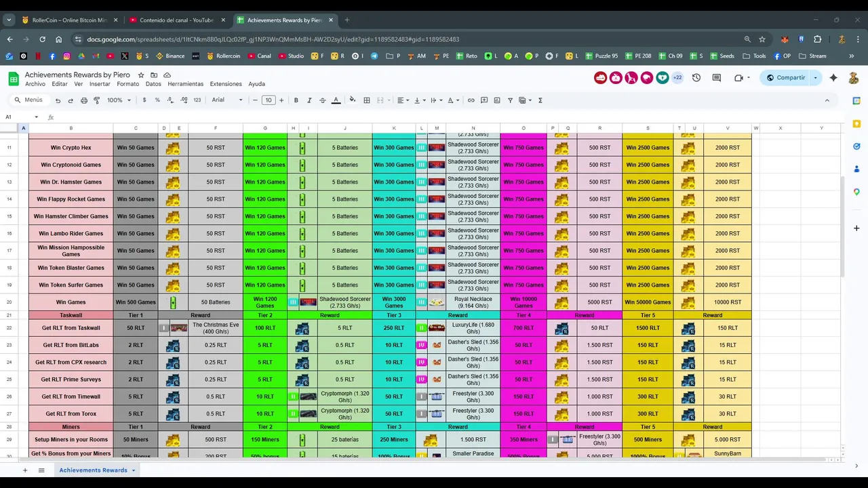This screenshot has width=868, height=488.
Task: Select the Paint format roller tool
Action: pos(97,100)
